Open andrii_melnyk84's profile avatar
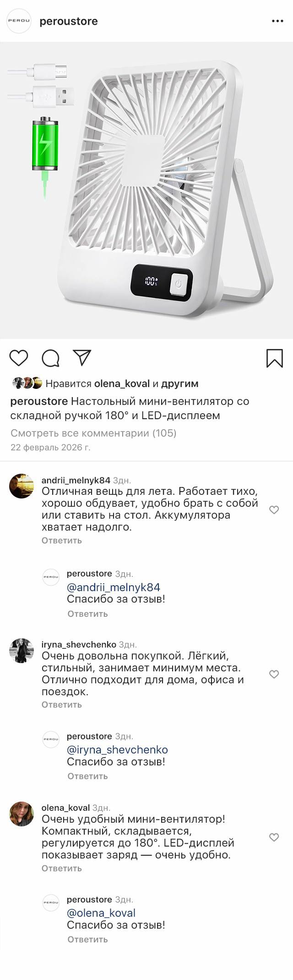 point(22,486)
